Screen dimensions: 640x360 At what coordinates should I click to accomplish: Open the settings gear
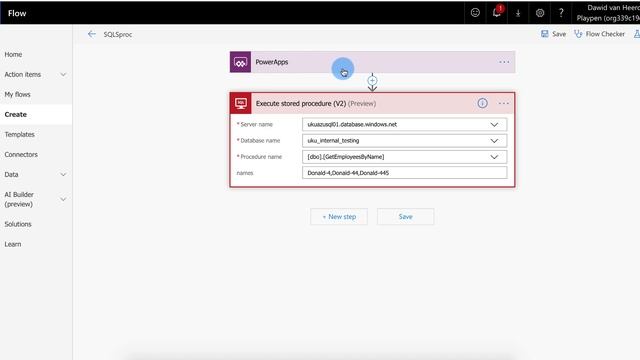tap(540, 13)
